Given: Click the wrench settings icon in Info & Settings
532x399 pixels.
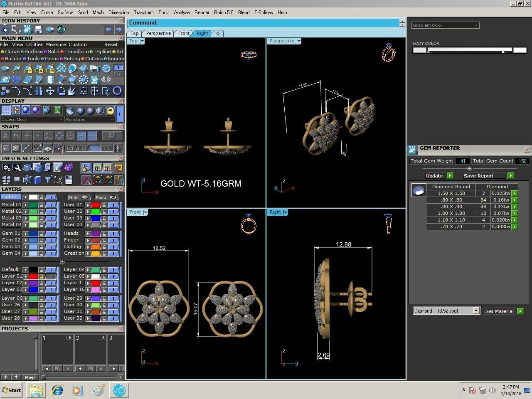Looking at the screenshot, I should [17, 167].
